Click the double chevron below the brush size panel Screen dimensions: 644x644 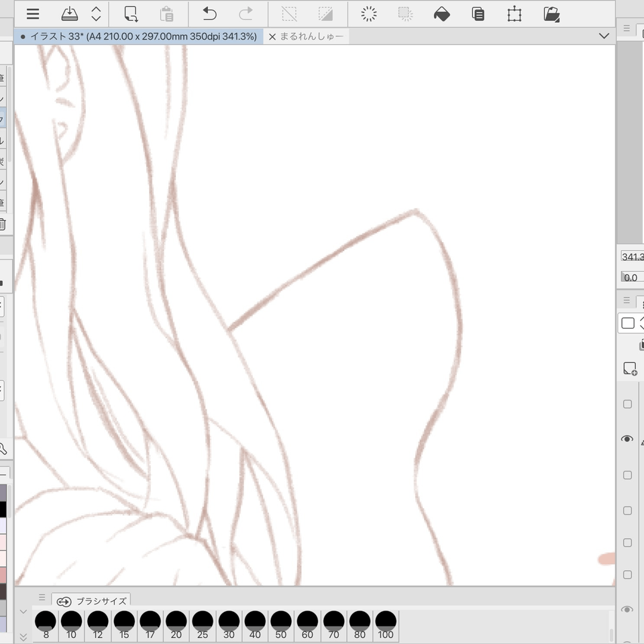23,637
